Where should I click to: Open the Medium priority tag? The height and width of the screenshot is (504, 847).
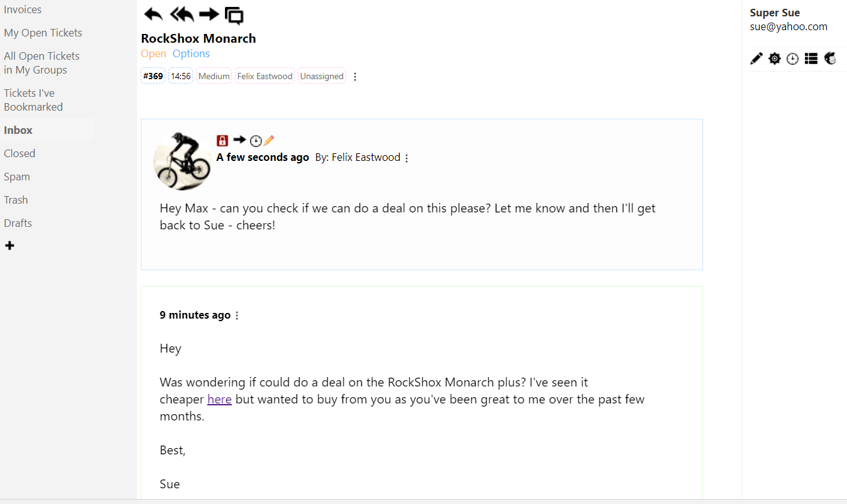point(214,76)
